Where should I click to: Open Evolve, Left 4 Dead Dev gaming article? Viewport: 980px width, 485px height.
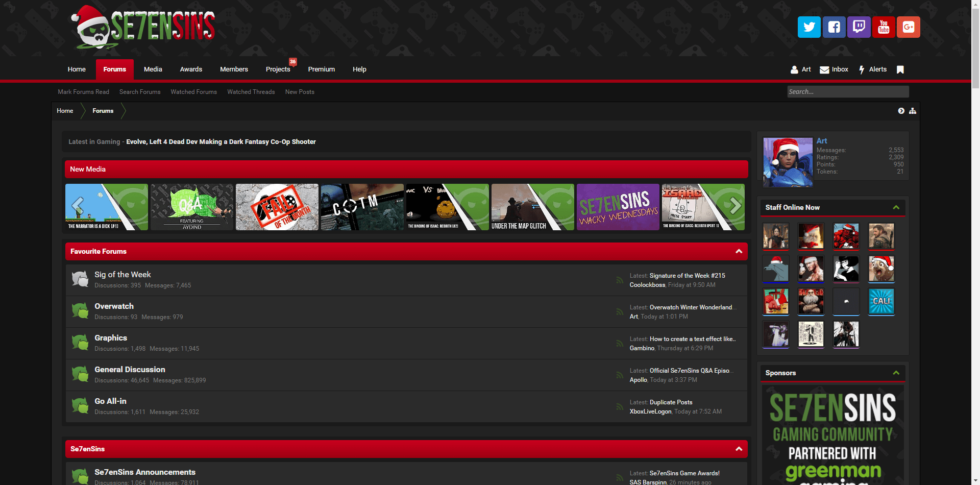pyautogui.click(x=221, y=142)
